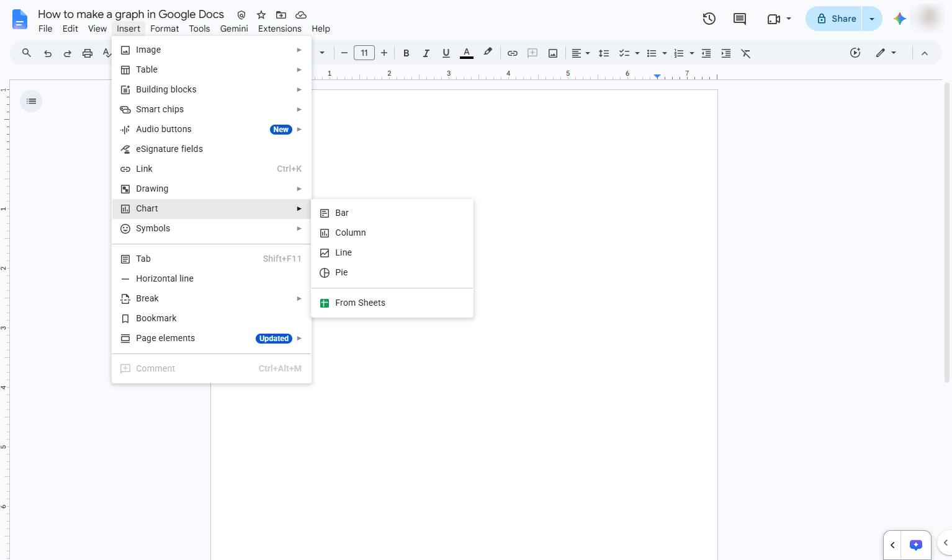Check cloud save status icon
Image resolution: width=952 pixels, height=560 pixels.
click(301, 15)
